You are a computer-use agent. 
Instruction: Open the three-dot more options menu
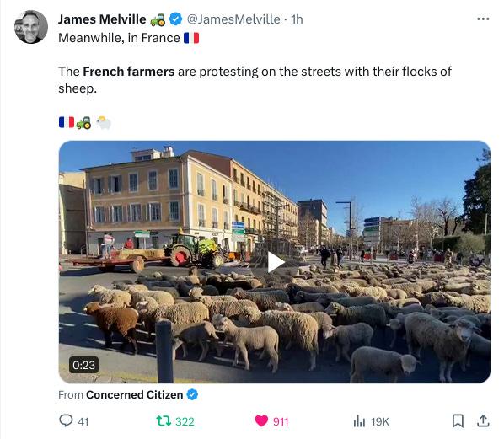[483, 19]
